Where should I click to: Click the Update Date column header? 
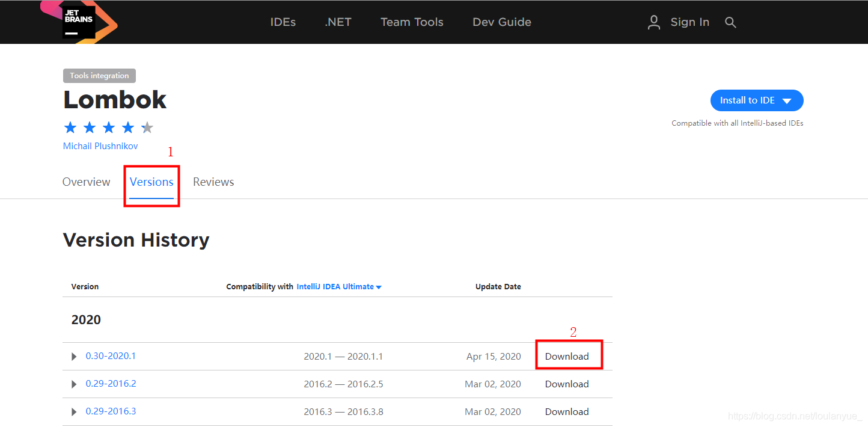498,287
